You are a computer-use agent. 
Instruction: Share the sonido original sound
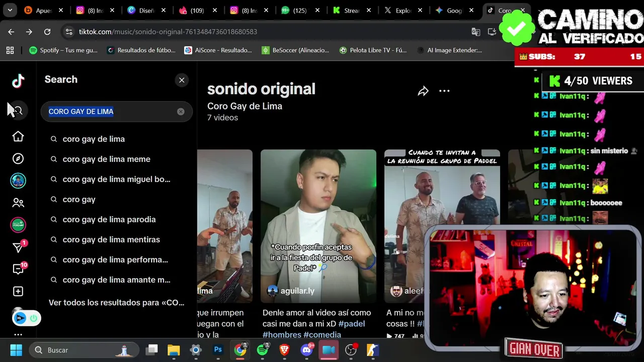[423, 91]
